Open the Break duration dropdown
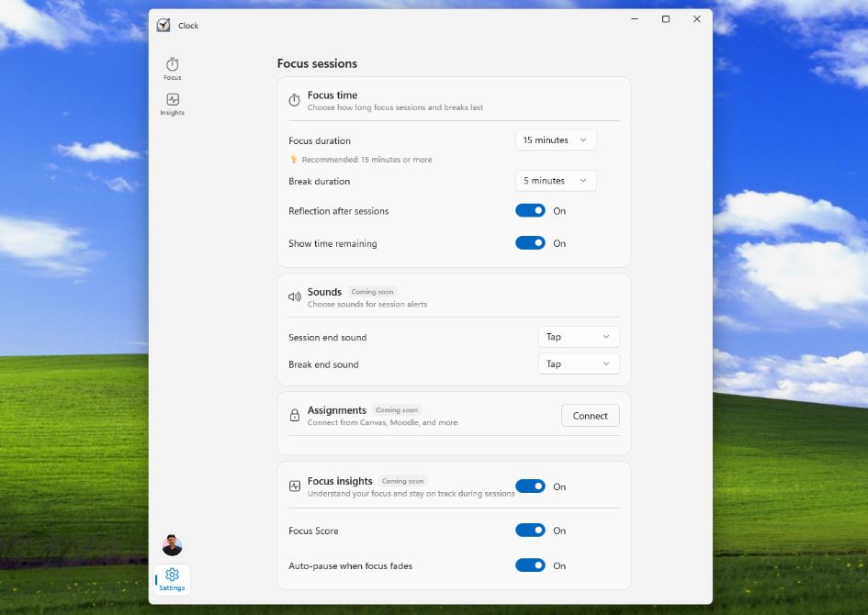This screenshot has height=615, width=868. pyautogui.click(x=556, y=180)
